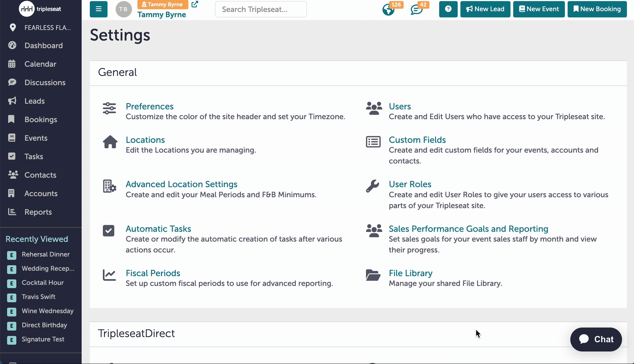Viewport: 634px width, 364px height.
Task: Click the File Library folder icon
Action: click(x=373, y=275)
